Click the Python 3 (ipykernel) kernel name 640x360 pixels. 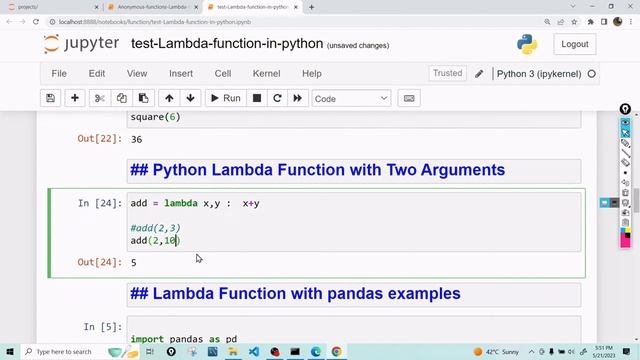539,74
